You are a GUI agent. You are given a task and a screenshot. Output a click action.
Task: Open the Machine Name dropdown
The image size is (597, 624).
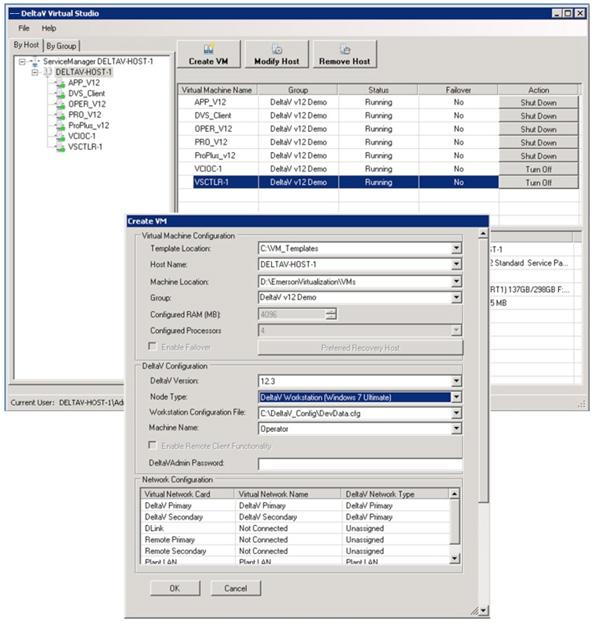(456, 429)
